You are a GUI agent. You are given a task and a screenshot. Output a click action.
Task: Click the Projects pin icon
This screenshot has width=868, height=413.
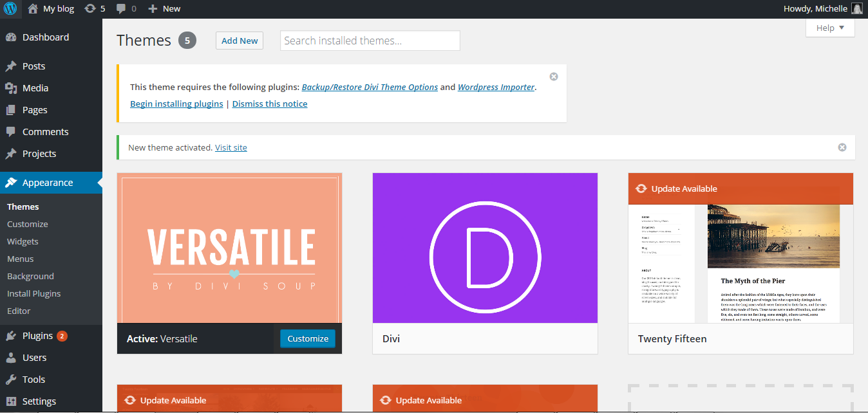pyautogui.click(x=11, y=154)
